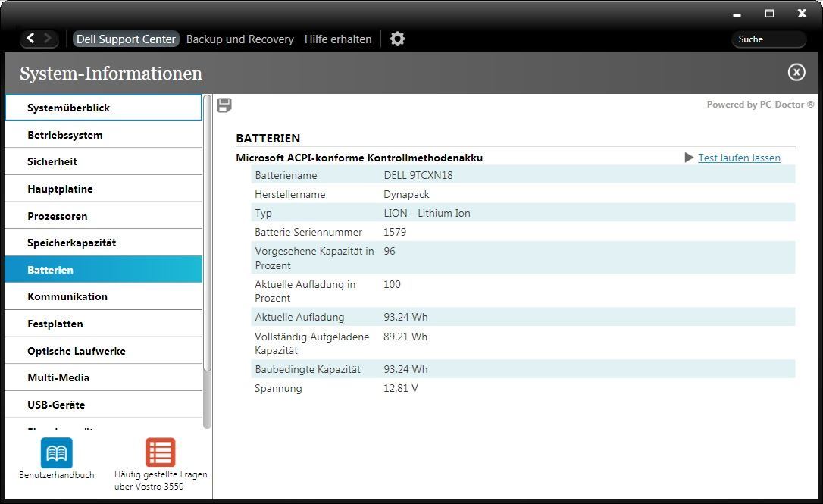Click the Batterie Seriennummer label
This screenshot has height=504, width=823.
pyautogui.click(x=308, y=232)
